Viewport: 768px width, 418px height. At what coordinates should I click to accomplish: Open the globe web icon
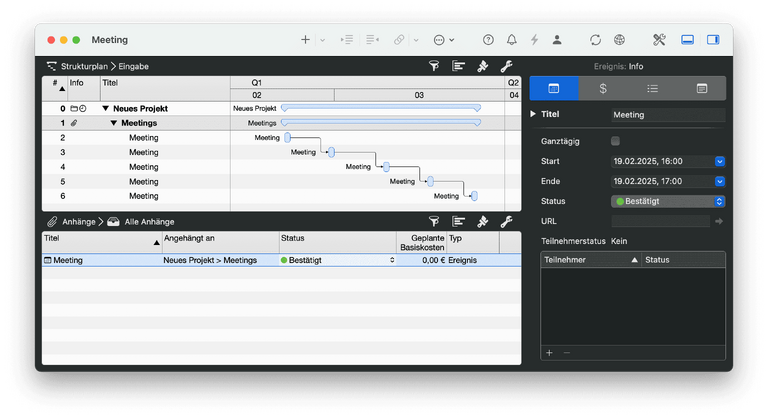click(x=620, y=40)
